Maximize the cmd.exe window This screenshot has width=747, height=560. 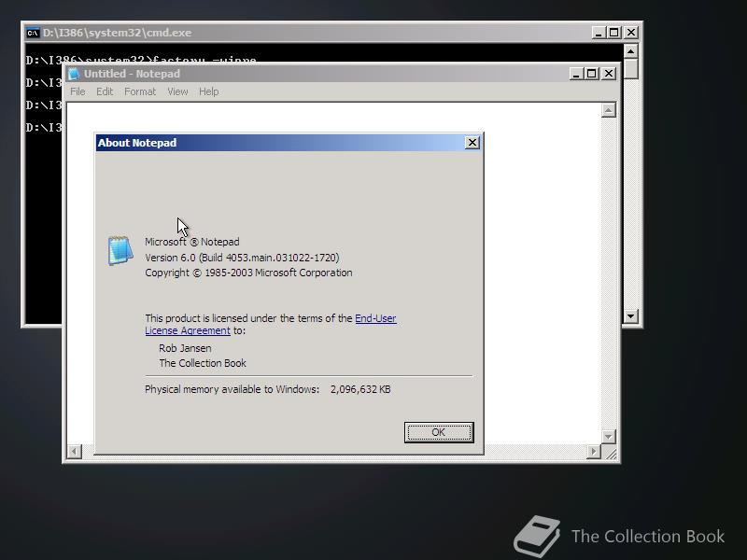[613, 33]
